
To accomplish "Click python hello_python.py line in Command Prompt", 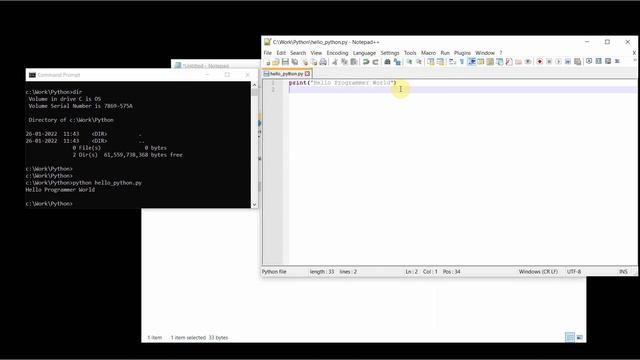I will [84, 183].
